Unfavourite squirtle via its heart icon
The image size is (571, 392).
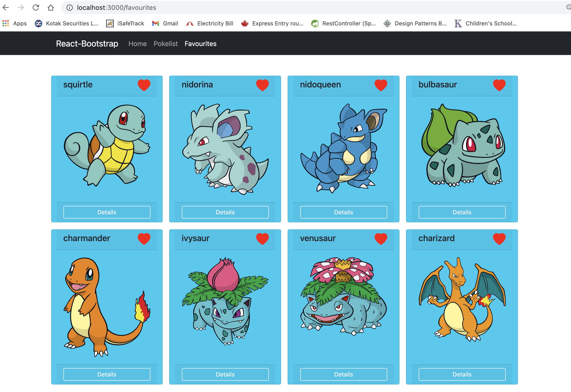[144, 85]
